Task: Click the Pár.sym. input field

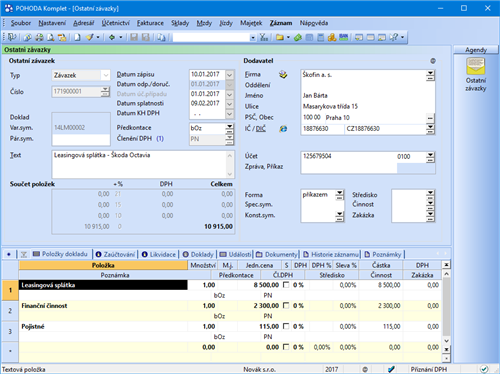Action: point(81,140)
